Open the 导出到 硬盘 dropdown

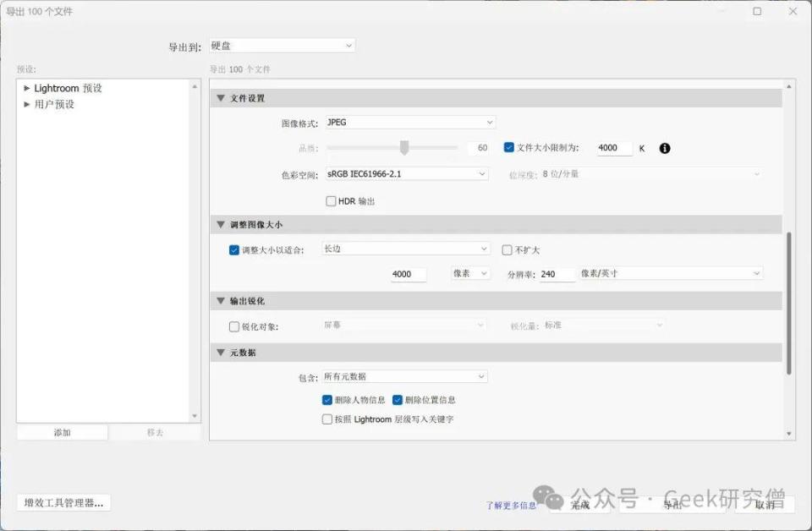click(x=283, y=46)
